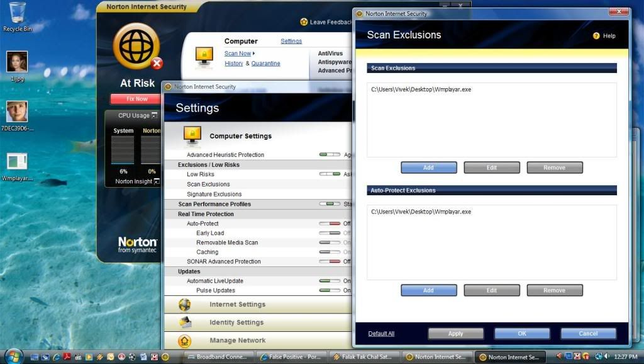Click the Norton icon in quick launch

[x=165, y=357]
